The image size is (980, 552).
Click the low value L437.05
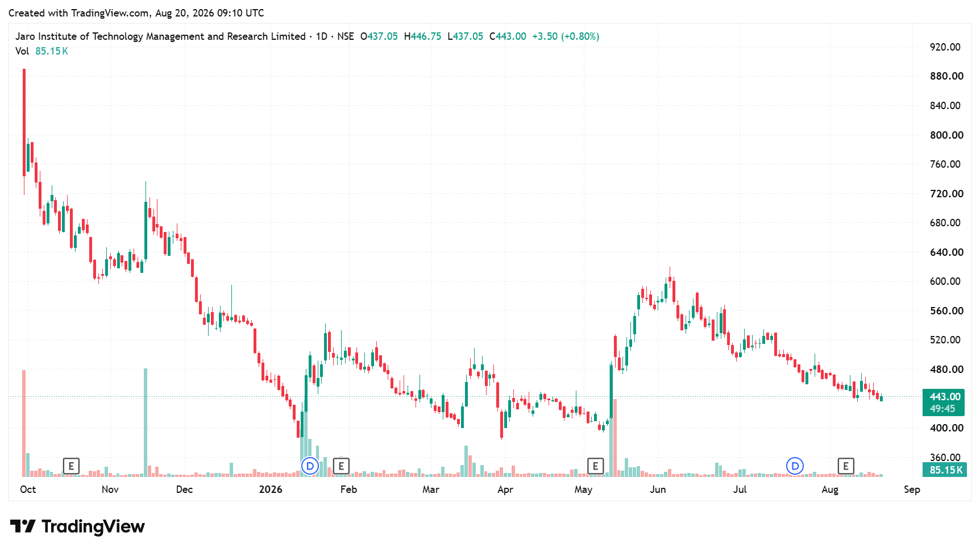[x=465, y=36]
